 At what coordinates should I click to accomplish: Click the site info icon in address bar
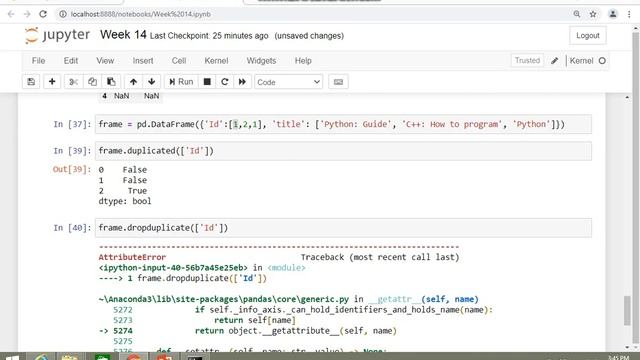point(62,14)
